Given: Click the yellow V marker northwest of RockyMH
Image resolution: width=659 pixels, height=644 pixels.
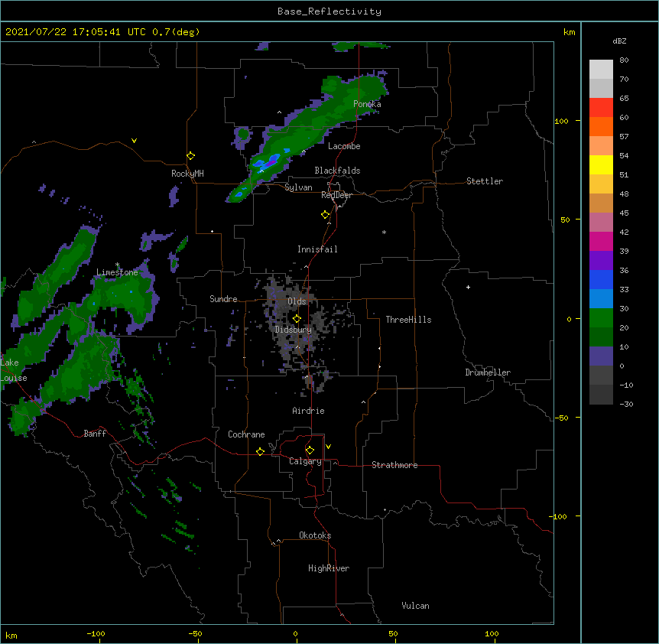Looking at the screenshot, I should coord(134,141).
